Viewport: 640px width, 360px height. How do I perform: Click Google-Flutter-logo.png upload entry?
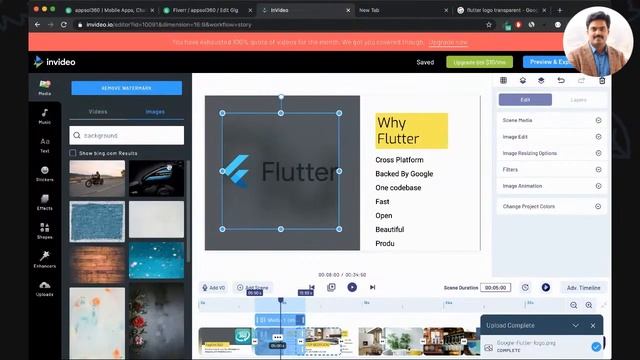[542, 346]
